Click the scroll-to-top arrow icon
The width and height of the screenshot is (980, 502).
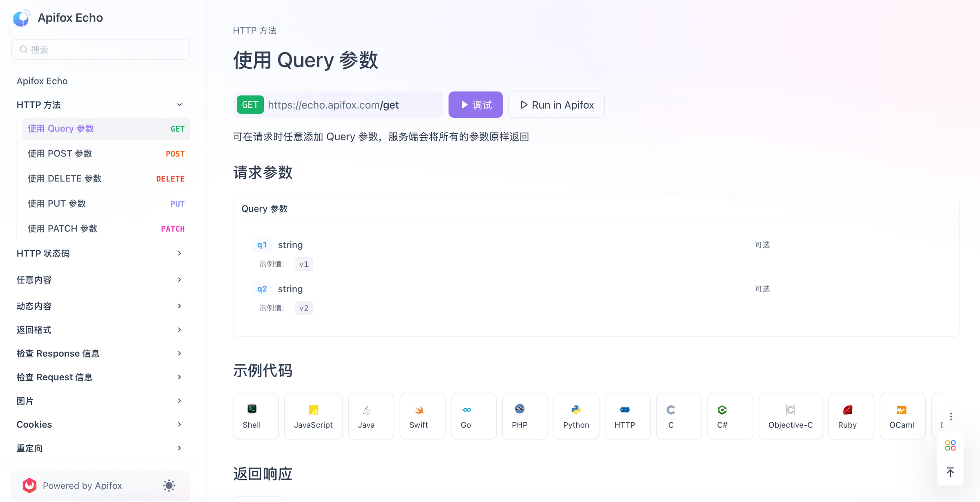[950, 472]
